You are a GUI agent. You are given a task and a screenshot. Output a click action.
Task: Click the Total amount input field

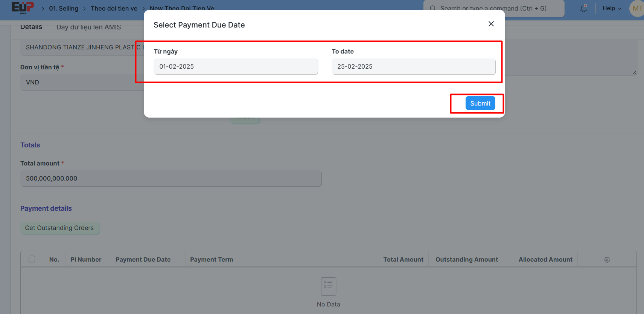click(171, 178)
